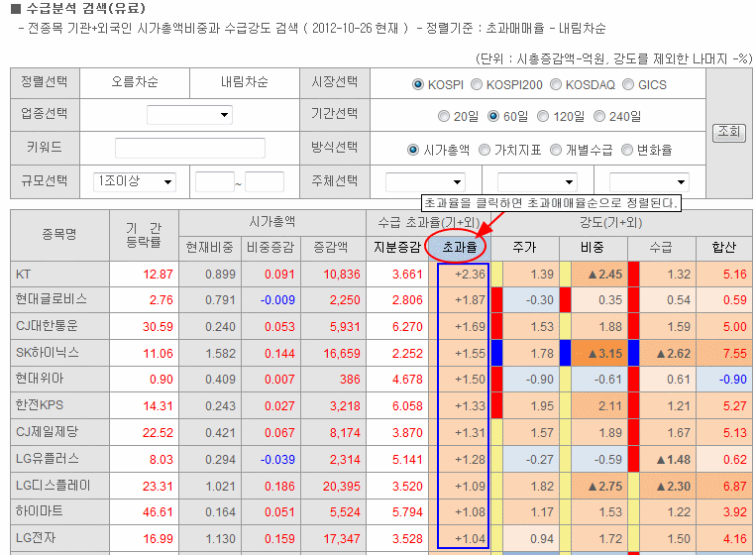Screen dimensions: 756x555
Task: Click the minimum size range input
Action: 215,182
